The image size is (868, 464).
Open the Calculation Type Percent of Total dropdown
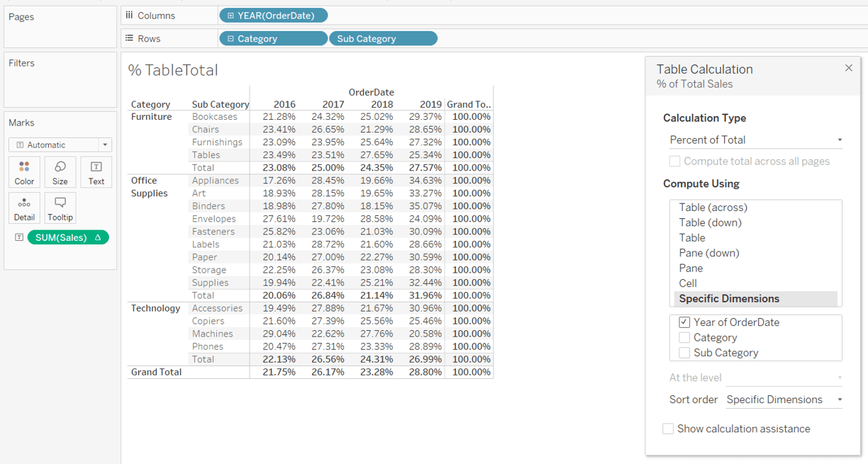coord(756,140)
